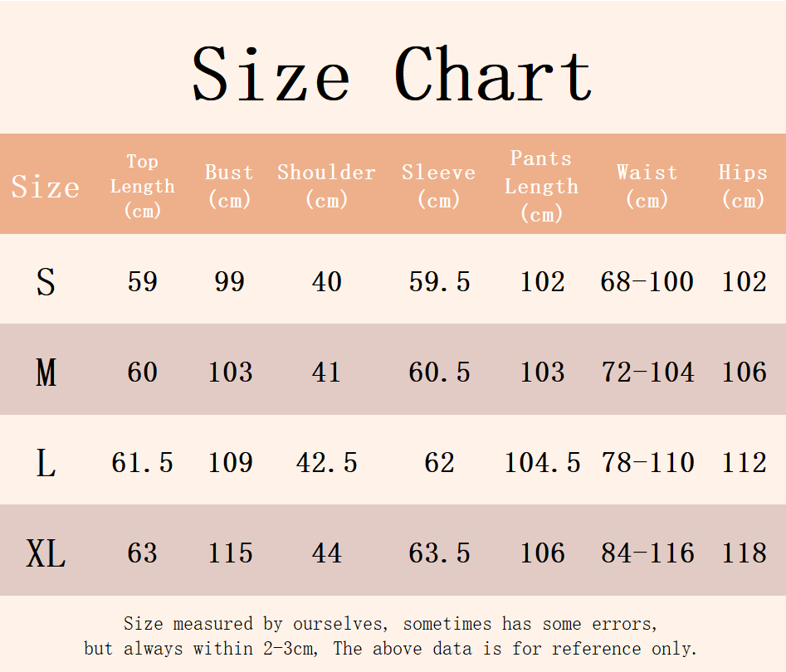786x672 pixels.
Task: Click the "Top Length (cm)" header
Action: (142, 186)
